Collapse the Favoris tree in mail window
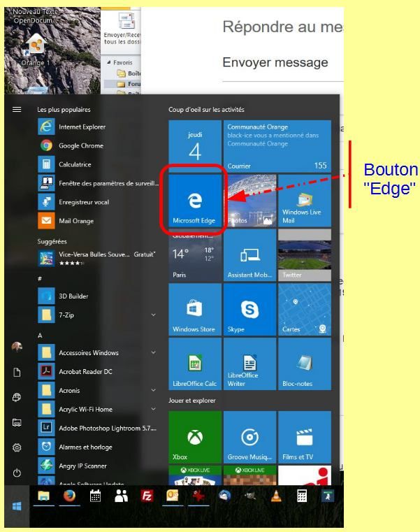The image size is (420, 532). pos(109,62)
